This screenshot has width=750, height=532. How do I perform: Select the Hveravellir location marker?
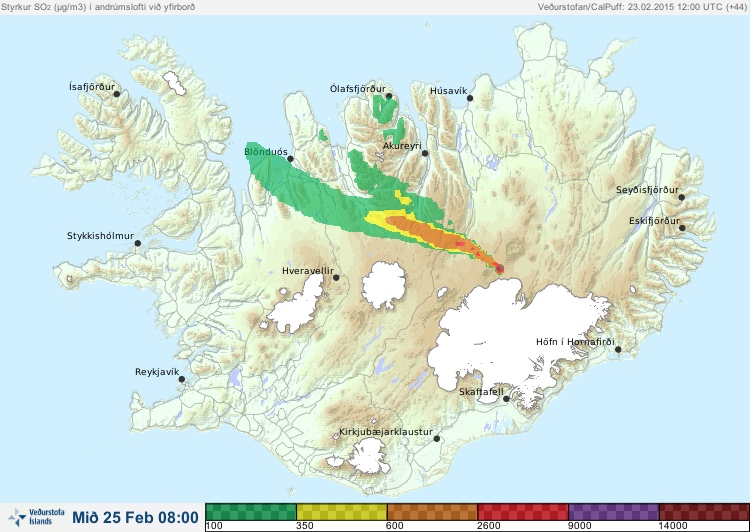click(336, 277)
